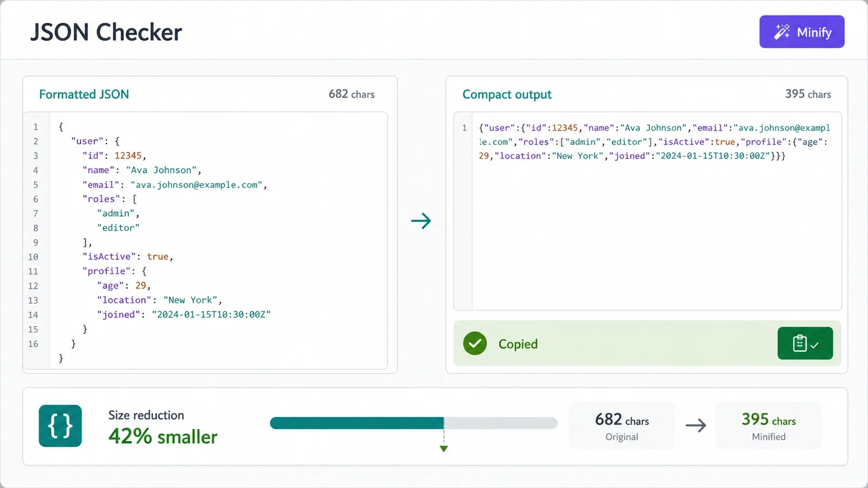Click the copy clipboard button
This screenshot has width=868, height=488.
click(805, 343)
